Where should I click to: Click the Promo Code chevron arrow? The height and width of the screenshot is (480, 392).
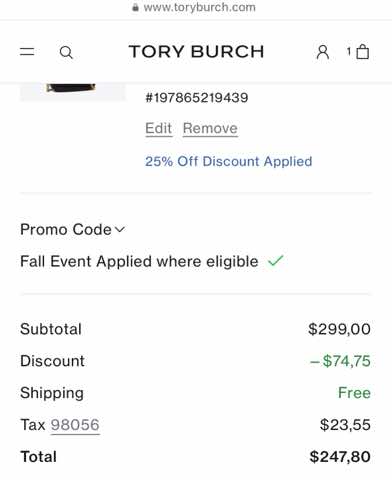(x=120, y=229)
